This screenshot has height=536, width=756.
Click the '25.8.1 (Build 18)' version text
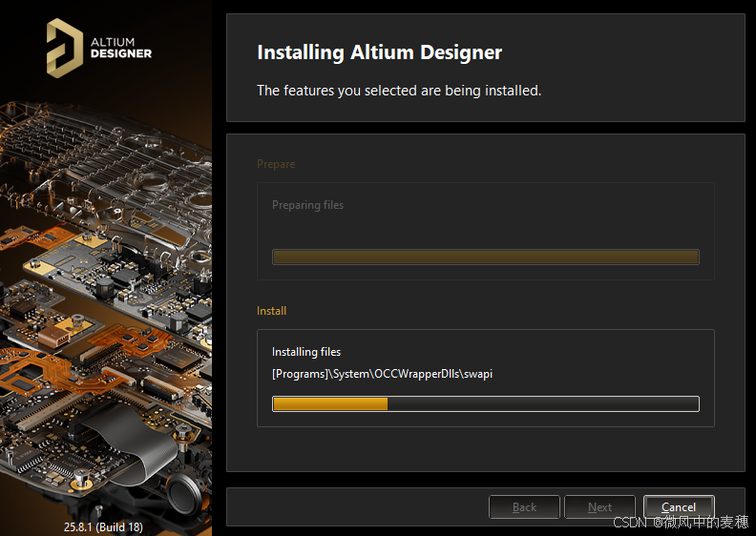103,526
